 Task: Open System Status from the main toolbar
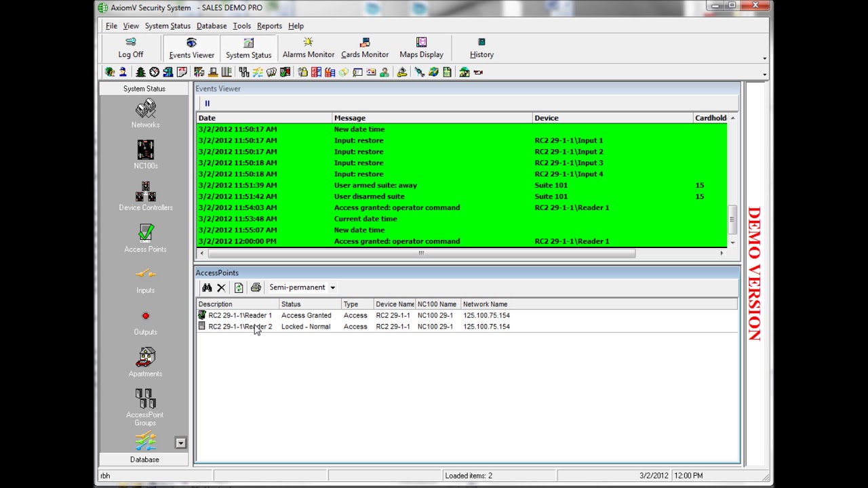tap(248, 48)
